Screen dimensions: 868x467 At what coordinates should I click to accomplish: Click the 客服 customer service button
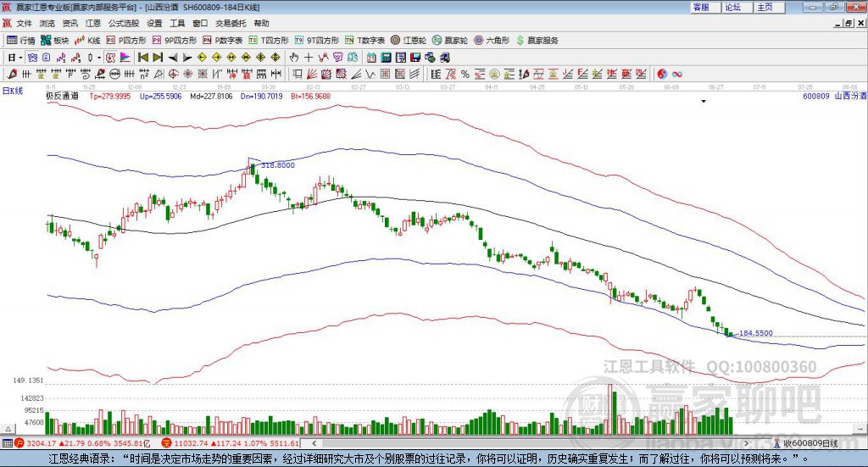pyautogui.click(x=705, y=7)
